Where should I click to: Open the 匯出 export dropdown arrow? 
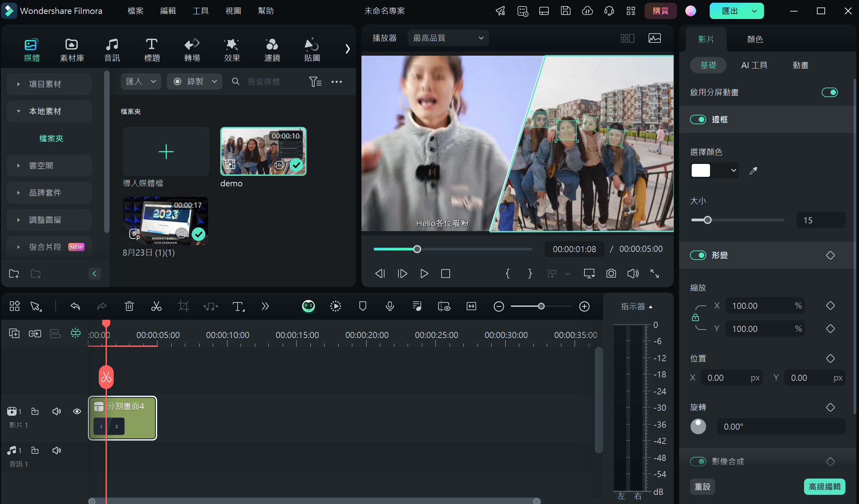754,11
